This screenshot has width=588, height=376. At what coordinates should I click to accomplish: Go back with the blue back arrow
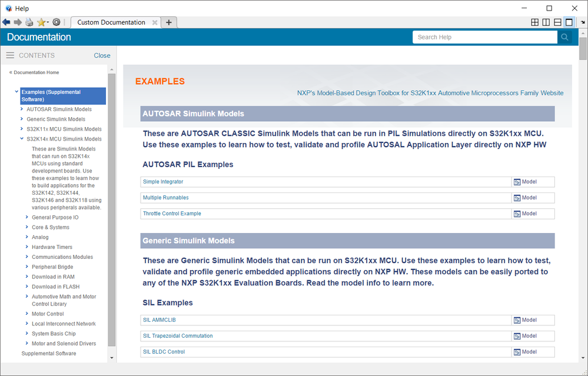[6, 22]
